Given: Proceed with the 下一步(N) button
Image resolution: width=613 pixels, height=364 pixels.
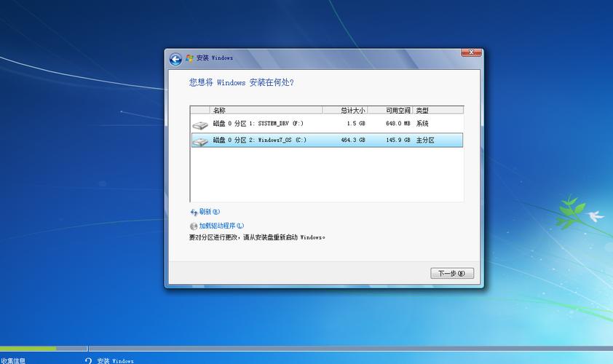Looking at the screenshot, I should point(452,273).
